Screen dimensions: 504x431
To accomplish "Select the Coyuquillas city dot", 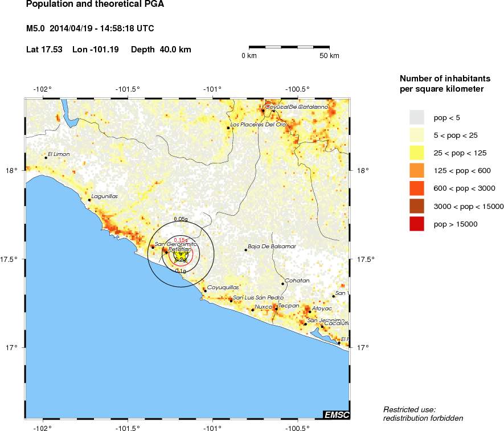I will click(205, 291).
